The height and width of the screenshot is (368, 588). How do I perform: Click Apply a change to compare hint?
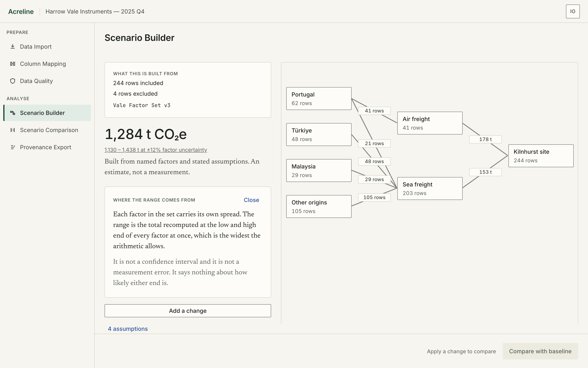(x=461, y=351)
